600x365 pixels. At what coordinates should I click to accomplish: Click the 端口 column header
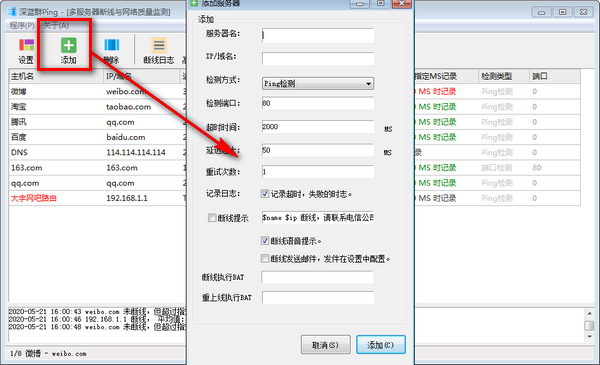coord(554,76)
